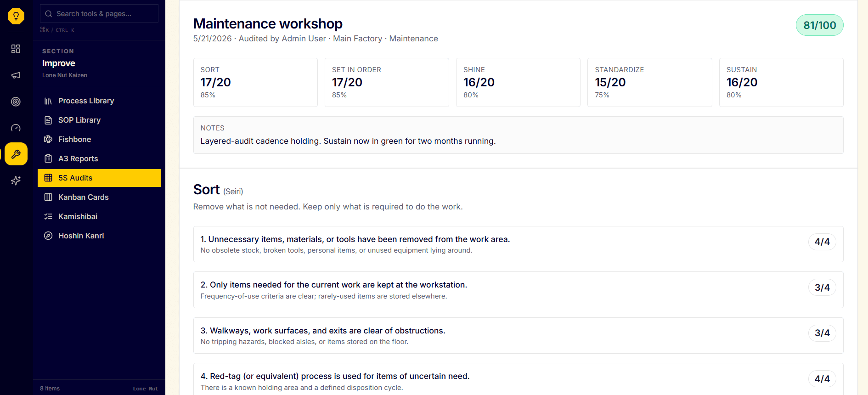Image resolution: width=868 pixels, height=395 pixels.
Task: Click the Improve section title in sidebar
Action: tap(59, 63)
